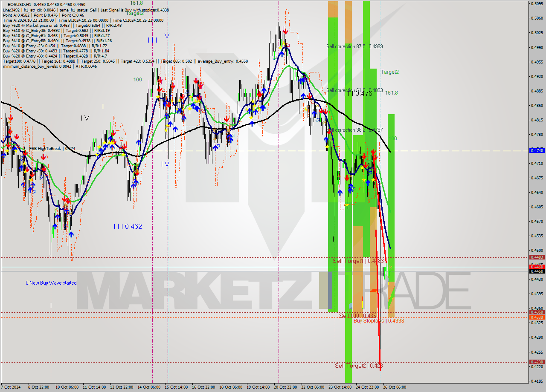Select the 'Buy %10 @ C_Entry38: 0.4692' line
546x392 pixels.
(56, 30)
